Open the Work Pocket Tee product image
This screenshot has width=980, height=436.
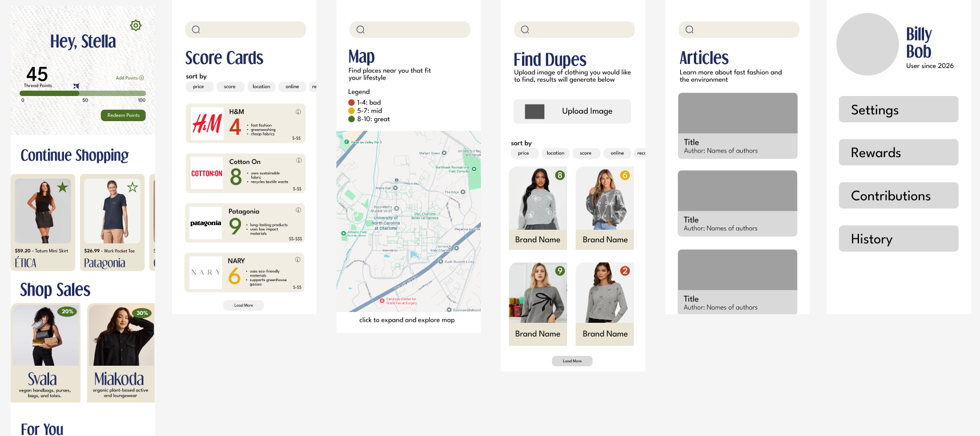112,211
